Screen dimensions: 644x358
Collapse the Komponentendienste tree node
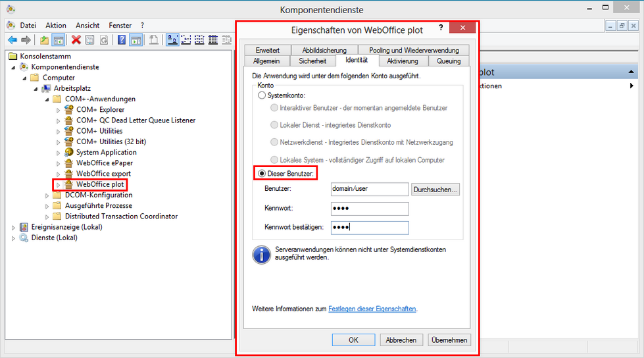coord(13,67)
